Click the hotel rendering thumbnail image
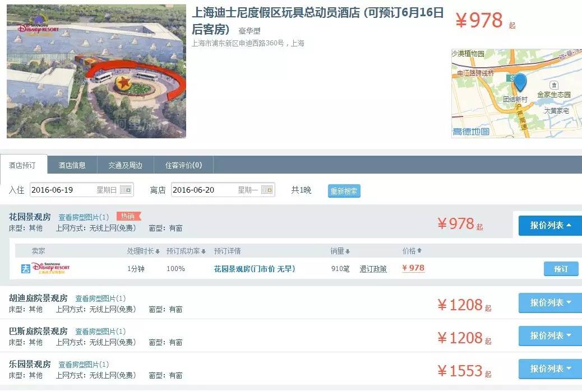582x392 pixels. (x=95, y=71)
